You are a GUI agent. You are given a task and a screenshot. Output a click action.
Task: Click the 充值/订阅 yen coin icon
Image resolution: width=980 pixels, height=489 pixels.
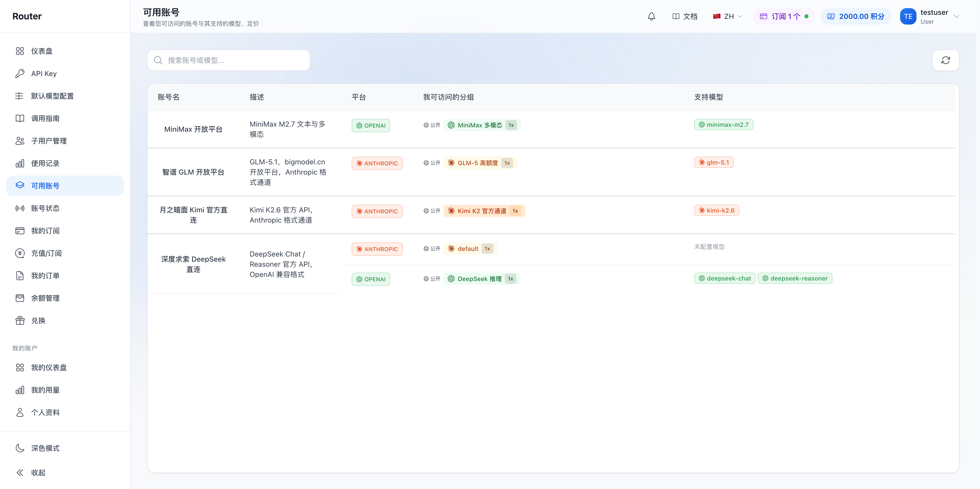tap(20, 253)
